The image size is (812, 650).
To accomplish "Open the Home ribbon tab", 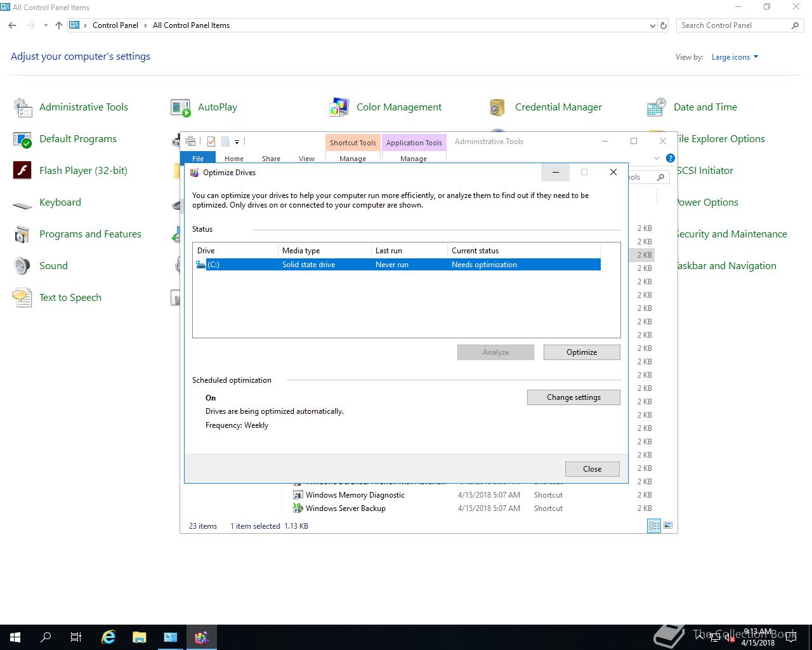I will 234,158.
